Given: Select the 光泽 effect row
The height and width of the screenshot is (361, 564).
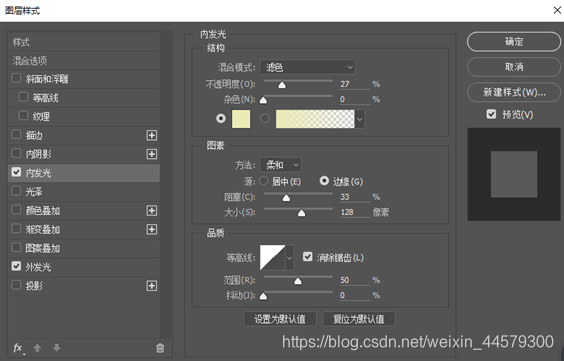Looking at the screenshot, I should coord(84,191).
